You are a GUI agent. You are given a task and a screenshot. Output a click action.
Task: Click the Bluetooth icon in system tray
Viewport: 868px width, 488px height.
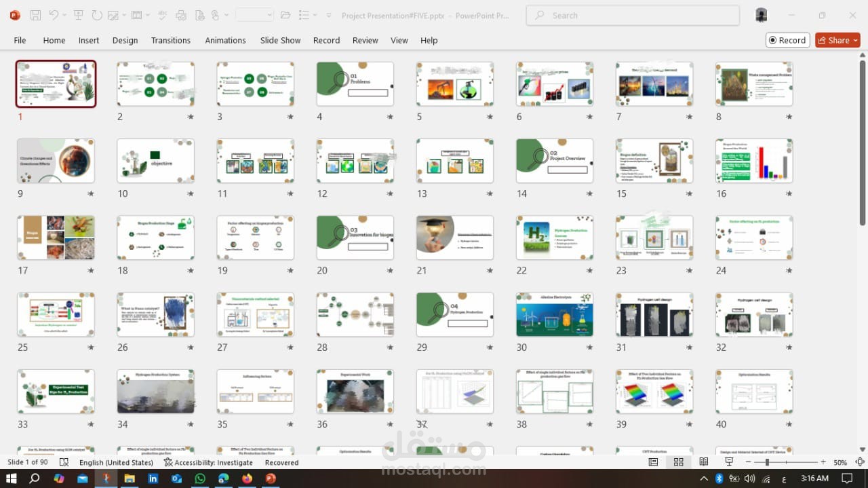pos(719,478)
